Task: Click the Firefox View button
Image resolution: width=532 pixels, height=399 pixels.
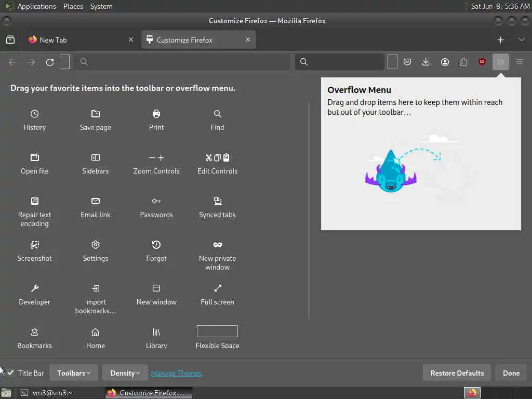Action: click(10, 39)
